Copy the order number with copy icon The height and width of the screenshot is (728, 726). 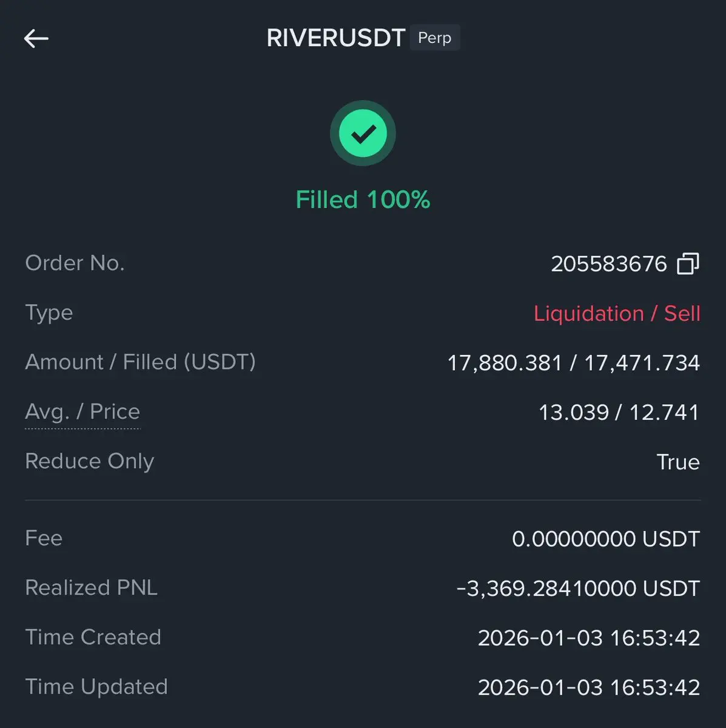coord(688,263)
